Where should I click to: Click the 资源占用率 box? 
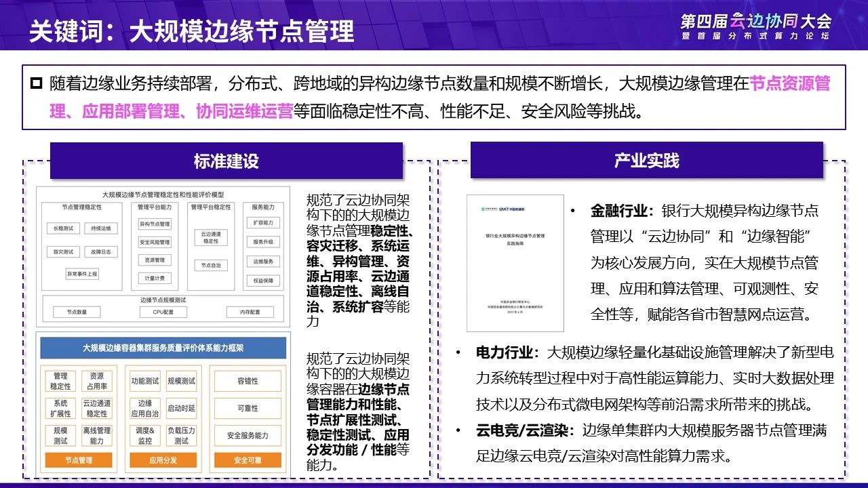pyautogui.click(x=97, y=381)
